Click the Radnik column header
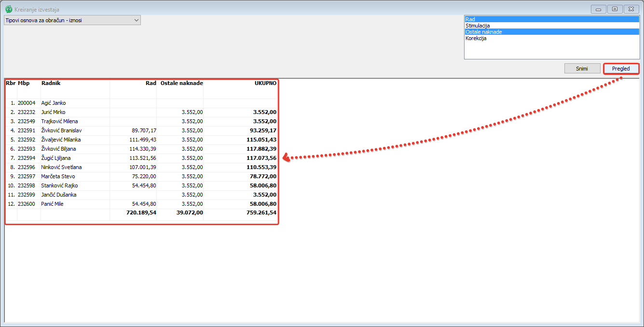The image size is (644, 327). [x=51, y=83]
